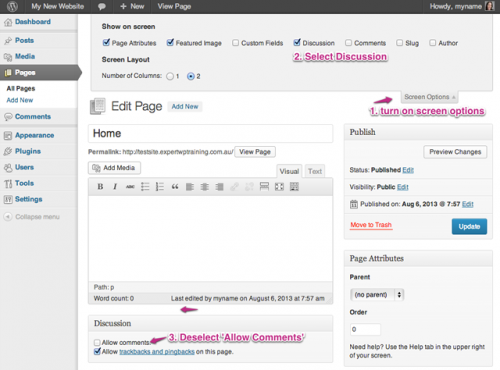Open the comments bubble in the admin bar
Viewport: 500px width, 370px height.
pyautogui.click(x=102, y=6)
